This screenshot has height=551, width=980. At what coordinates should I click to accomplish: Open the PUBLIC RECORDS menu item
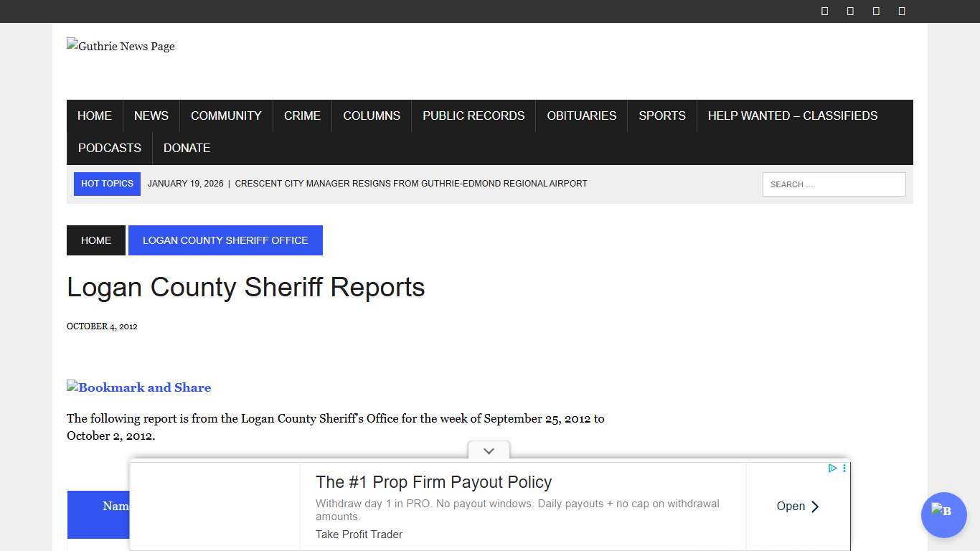pos(473,116)
